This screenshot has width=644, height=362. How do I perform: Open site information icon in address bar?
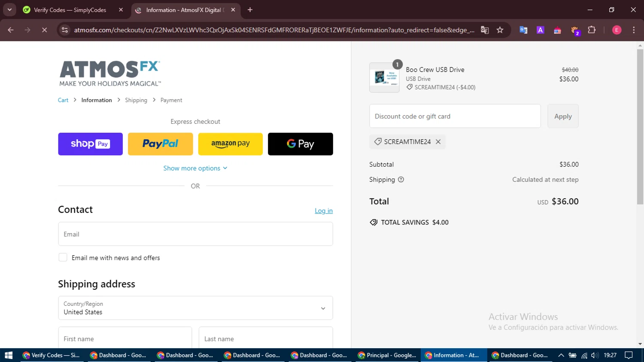[65, 30]
